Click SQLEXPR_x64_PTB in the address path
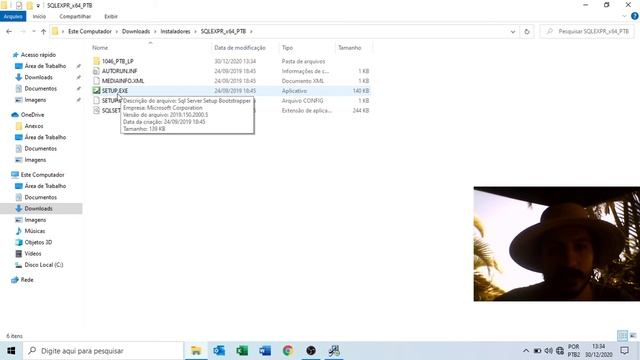Viewport: 640px width, 360px height. tap(223, 31)
